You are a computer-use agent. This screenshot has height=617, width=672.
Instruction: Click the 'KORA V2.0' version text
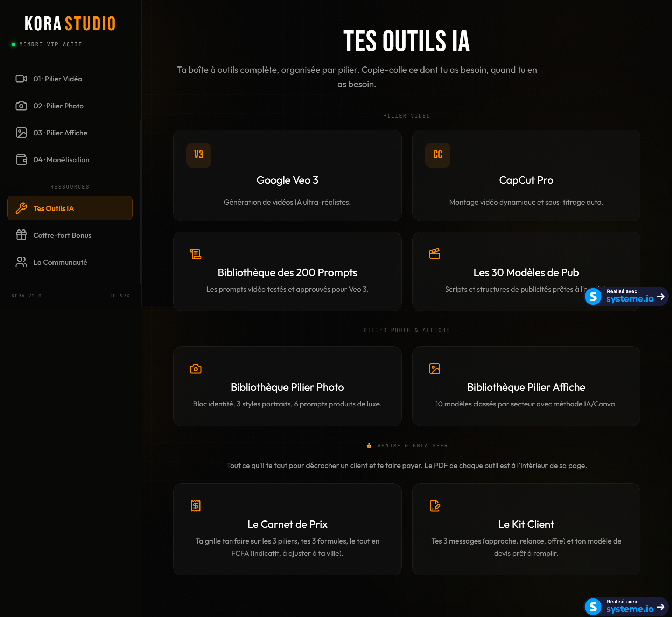click(27, 296)
